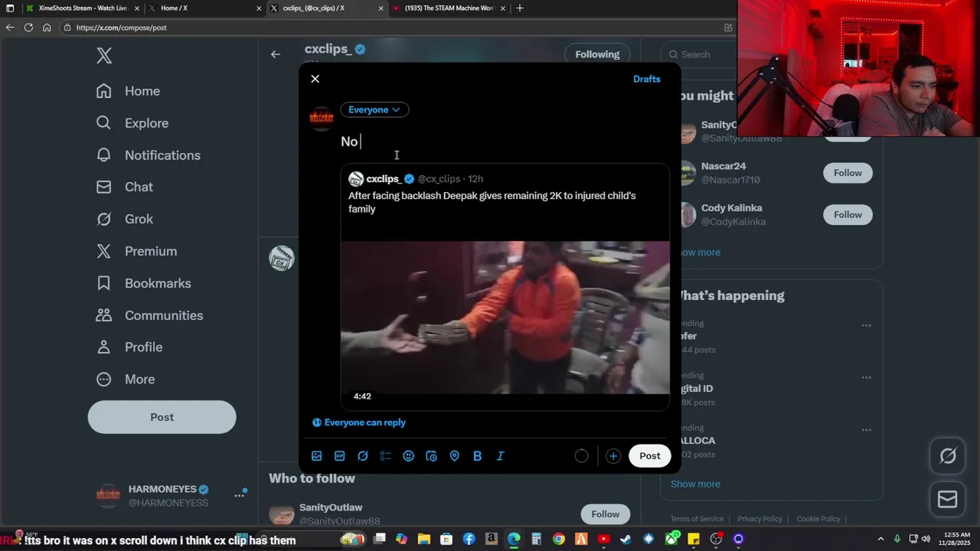Click the large sidebar Post button
This screenshot has width=980, height=551.
(x=162, y=417)
